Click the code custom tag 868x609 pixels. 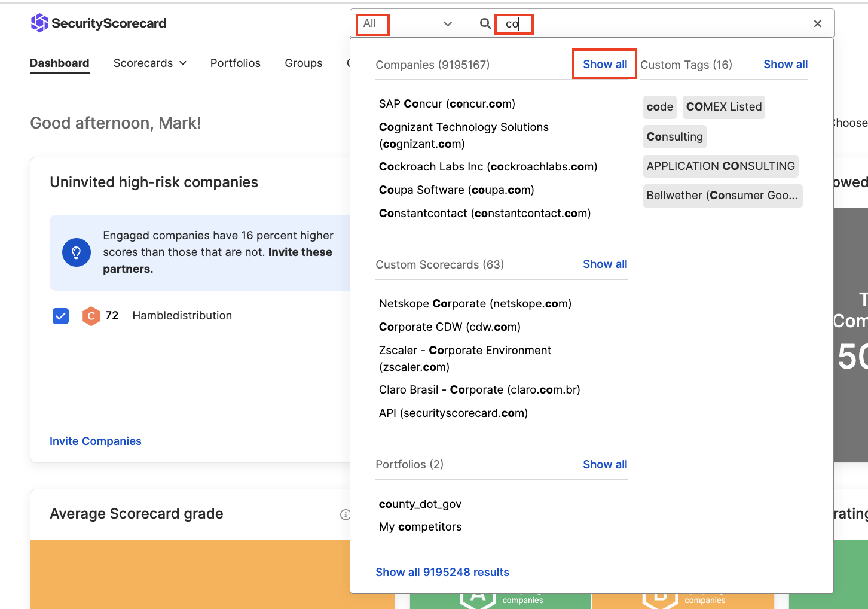(660, 107)
